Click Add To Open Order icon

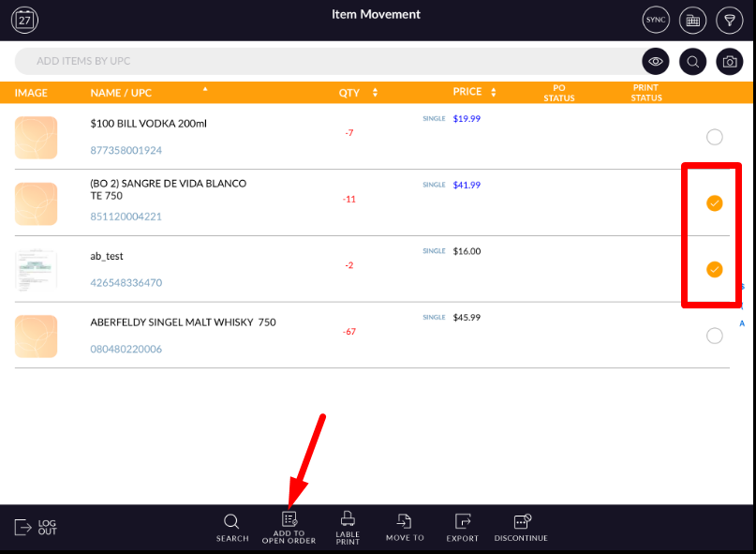click(289, 527)
